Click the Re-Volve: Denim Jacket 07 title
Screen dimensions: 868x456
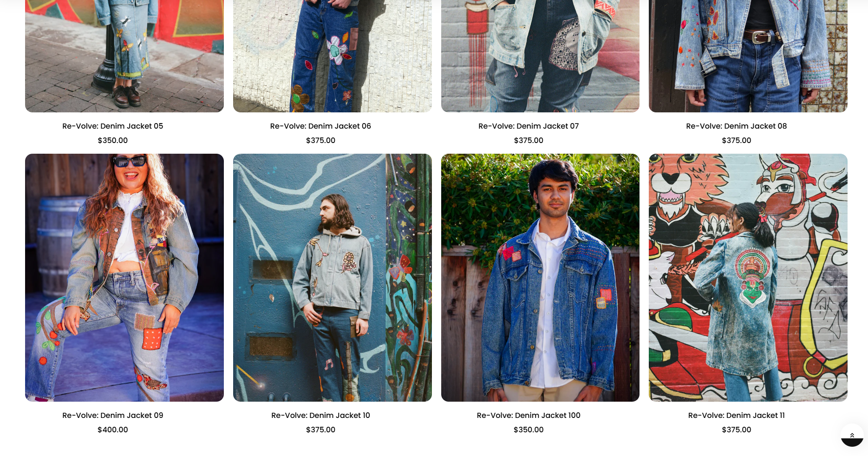(x=529, y=126)
